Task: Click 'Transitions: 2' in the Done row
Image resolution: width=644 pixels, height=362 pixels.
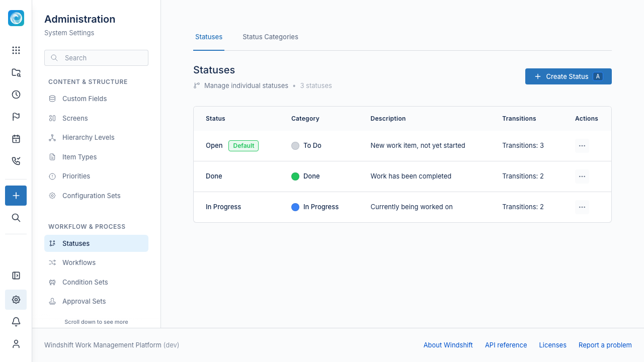Action: pyautogui.click(x=523, y=176)
